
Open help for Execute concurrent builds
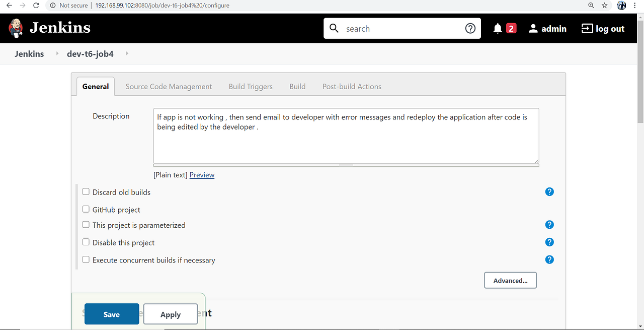[549, 259]
